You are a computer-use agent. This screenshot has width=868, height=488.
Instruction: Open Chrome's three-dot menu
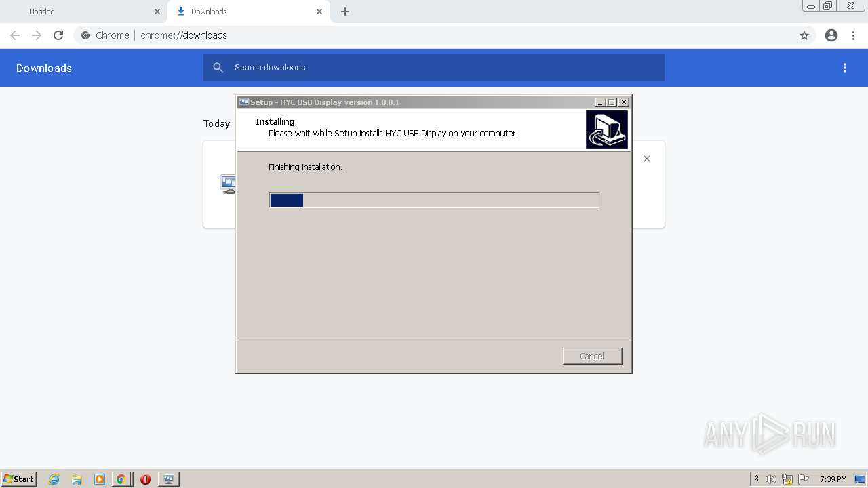click(x=854, y=35)
